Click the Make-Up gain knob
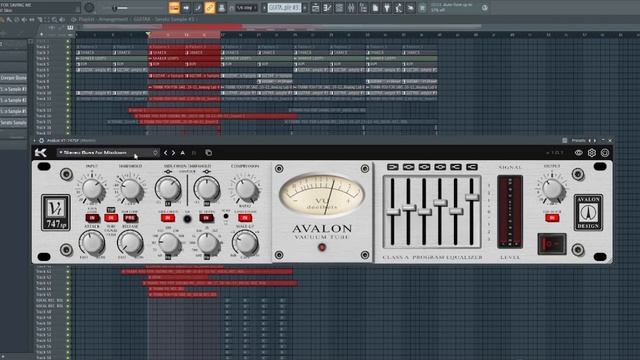The height and width of the screenshot is (360, 640). (245, 242)
